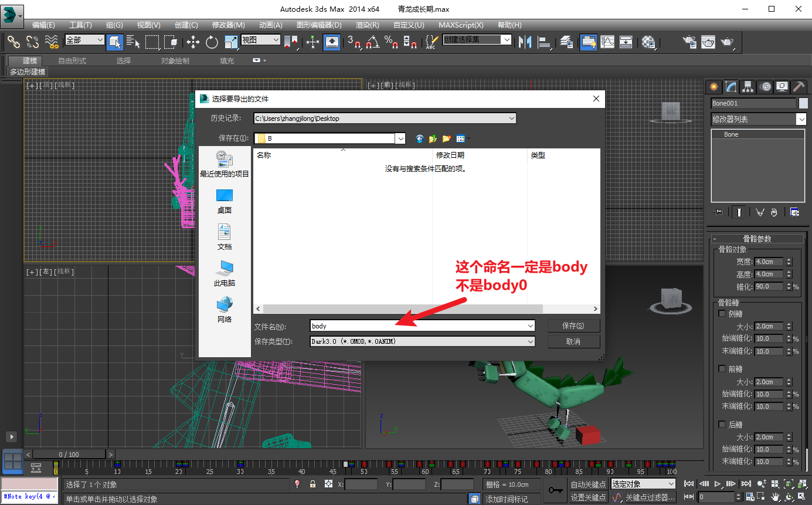
Task: Open the Utilities hammer panel icon
Action: [x=799, y=87]
